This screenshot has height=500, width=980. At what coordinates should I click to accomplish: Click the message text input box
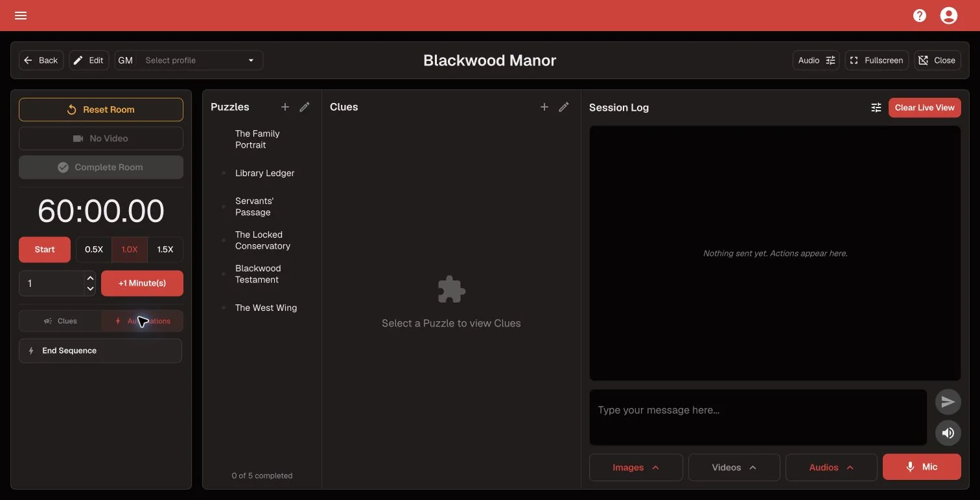coord(758,417)
